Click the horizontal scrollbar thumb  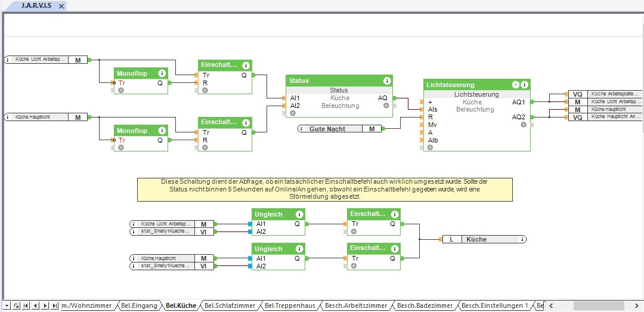(x=599, y=305)
